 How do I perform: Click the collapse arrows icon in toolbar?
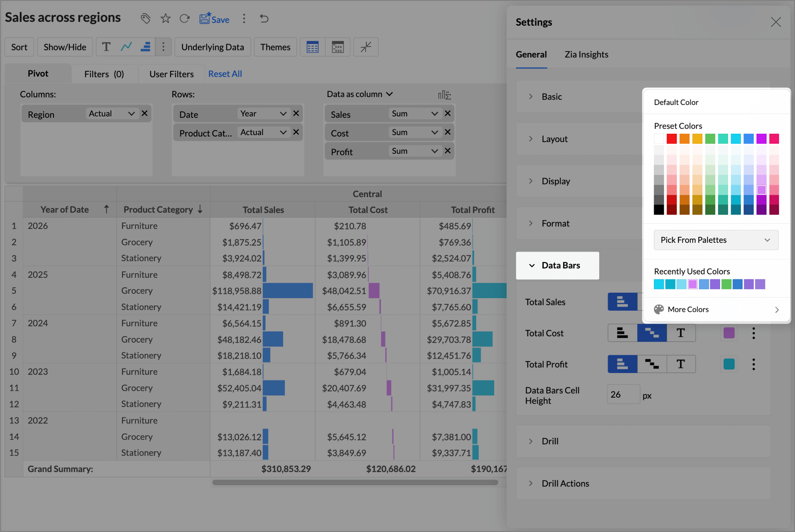[x=366, y=47]
